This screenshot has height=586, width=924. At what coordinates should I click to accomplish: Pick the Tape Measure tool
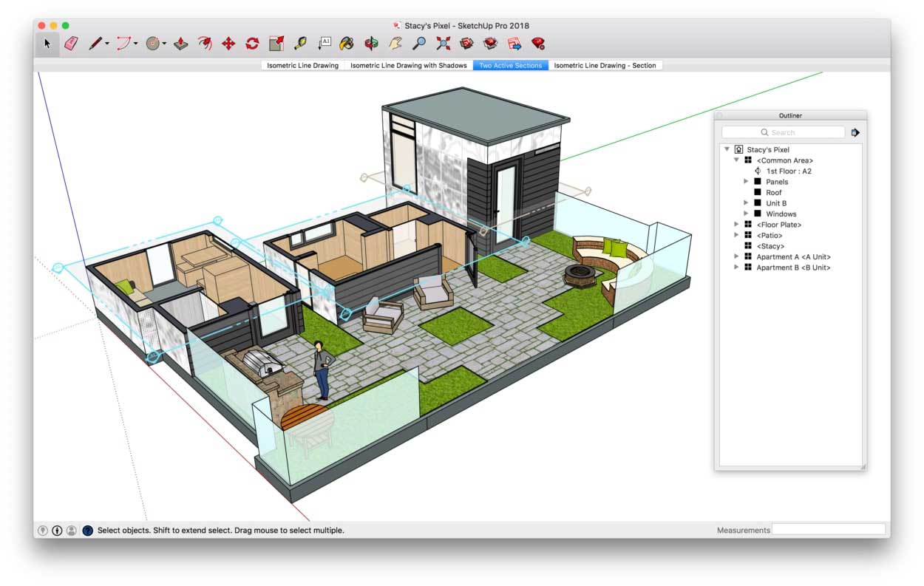pos(299,44)
